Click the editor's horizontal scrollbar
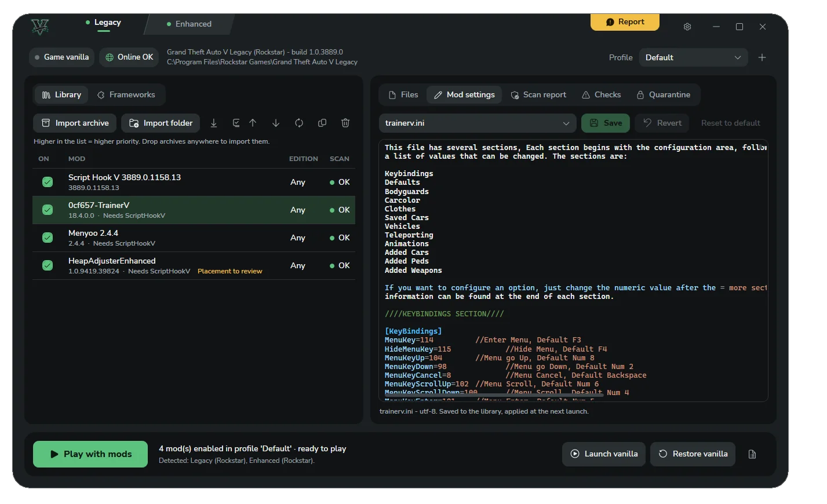Viewport: 827px width, 504px height. (x=494, y=395)
